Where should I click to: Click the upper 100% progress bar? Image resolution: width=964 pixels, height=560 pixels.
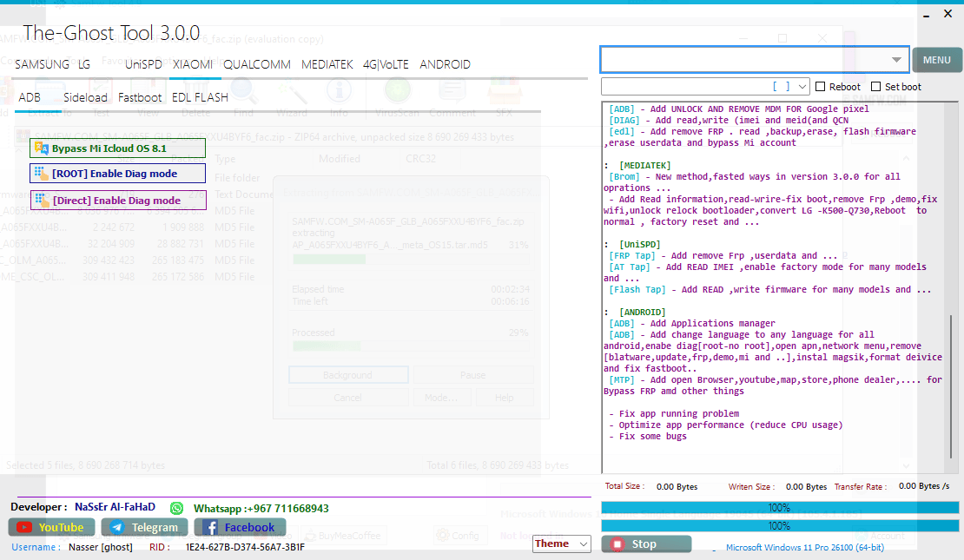(x=779, y=508)
